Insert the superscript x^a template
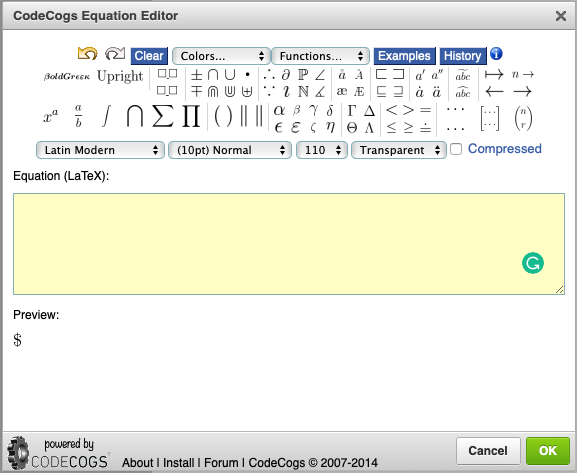Screen dimensions: 577x473 51,116
